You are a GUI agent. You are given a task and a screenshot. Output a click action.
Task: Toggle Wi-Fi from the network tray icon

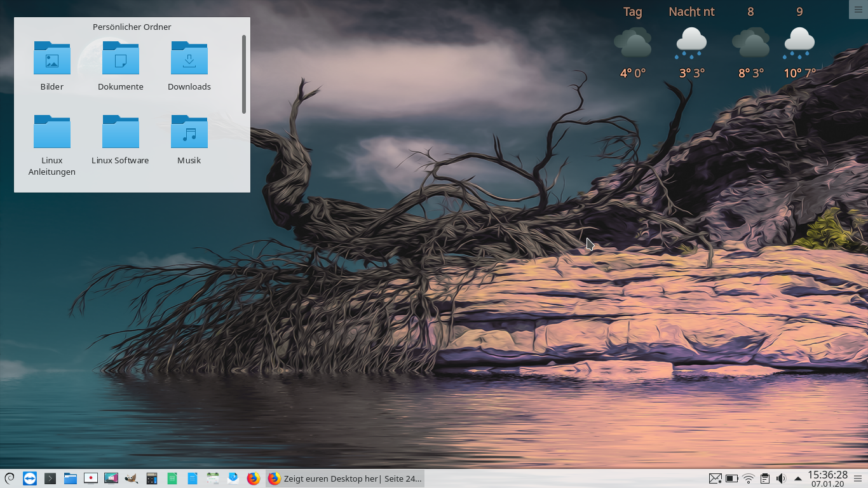748,478
